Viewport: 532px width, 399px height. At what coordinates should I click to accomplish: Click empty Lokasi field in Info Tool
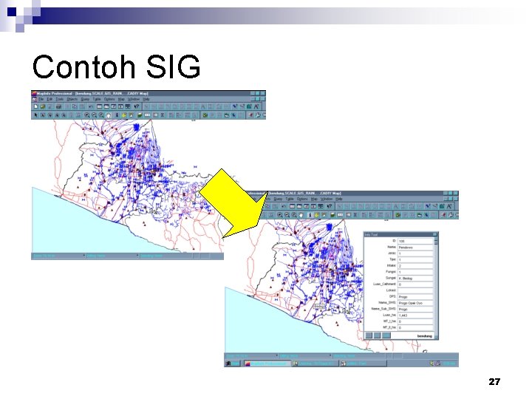coord(415,291)
